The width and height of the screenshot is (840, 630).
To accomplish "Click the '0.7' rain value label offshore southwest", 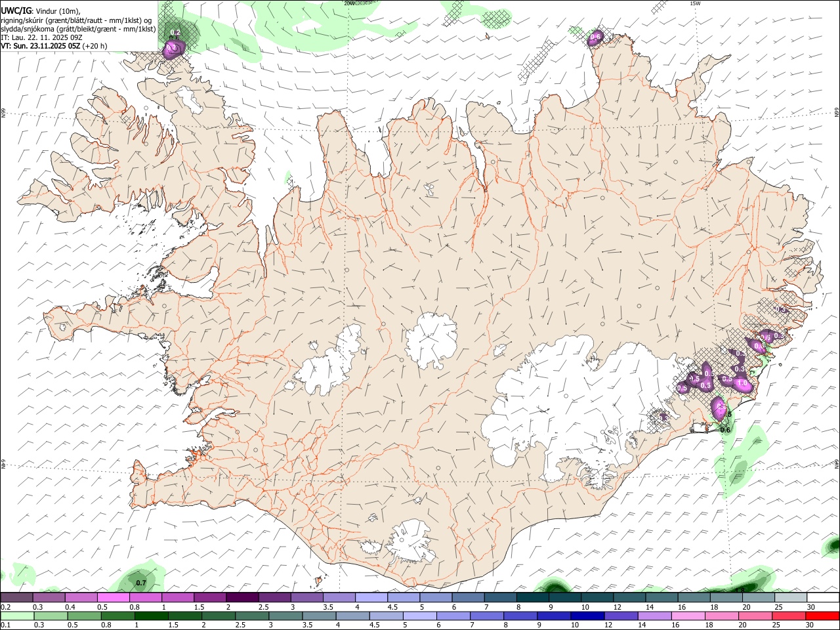I will (140, 583).
